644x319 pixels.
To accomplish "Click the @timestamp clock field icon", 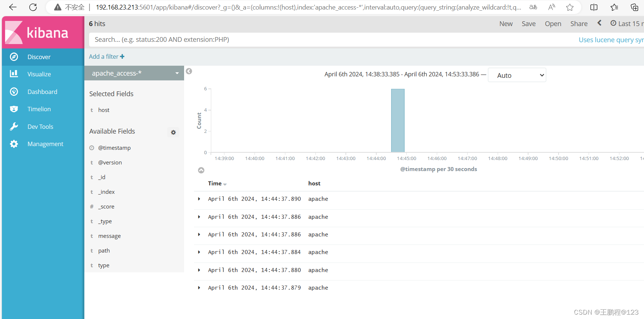I will (92, 148).
